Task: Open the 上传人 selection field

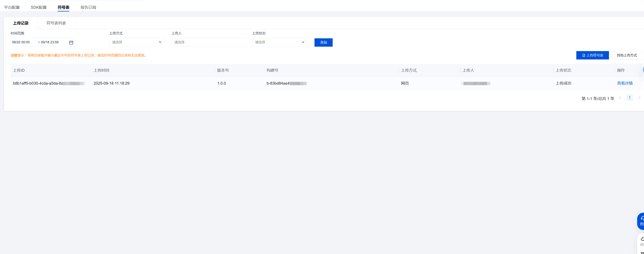Action: tap(208, 42)
